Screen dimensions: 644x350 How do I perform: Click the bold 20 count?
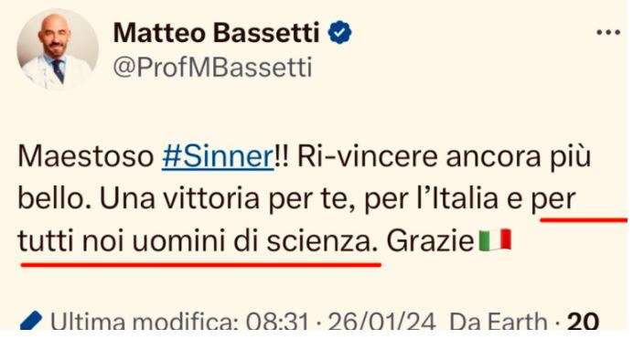click(583, 322)
